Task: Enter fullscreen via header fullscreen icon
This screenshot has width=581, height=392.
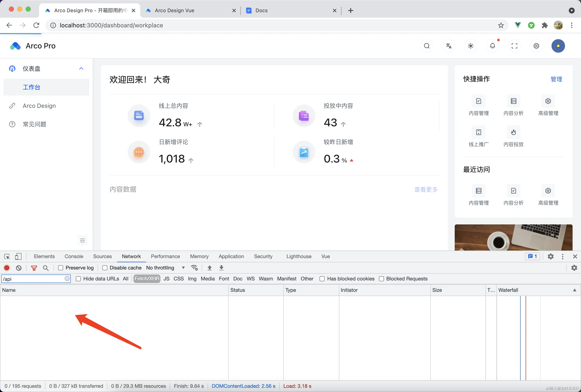Action: (x=514, y=46)
